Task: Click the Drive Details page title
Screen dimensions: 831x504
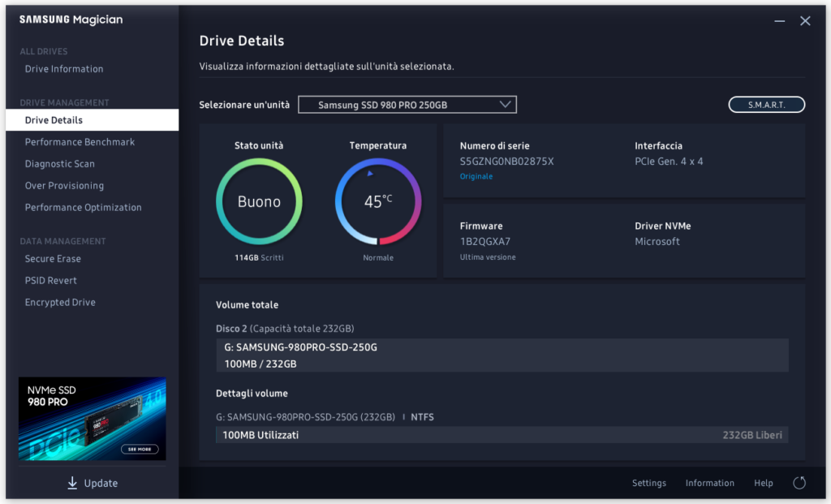Action: point(242,41)
